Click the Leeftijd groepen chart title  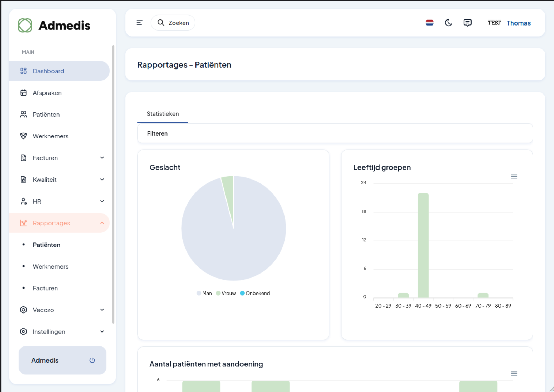(x=382, y=167)
